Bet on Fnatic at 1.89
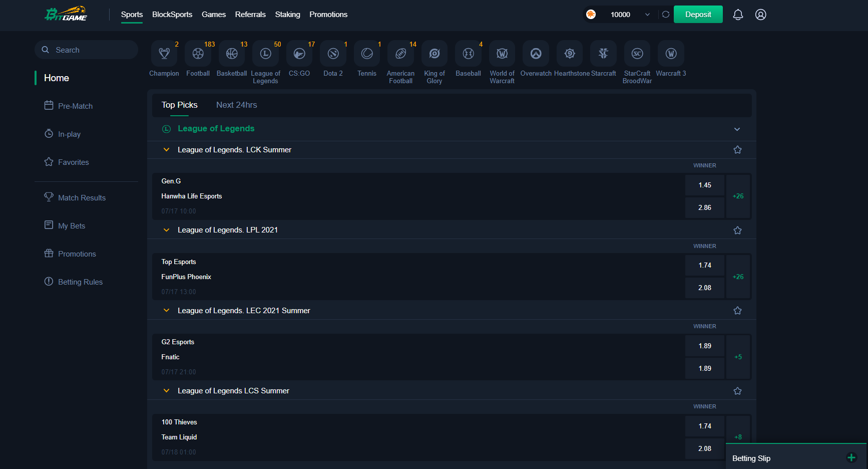 pyautogui.click(x=705, y=368)
